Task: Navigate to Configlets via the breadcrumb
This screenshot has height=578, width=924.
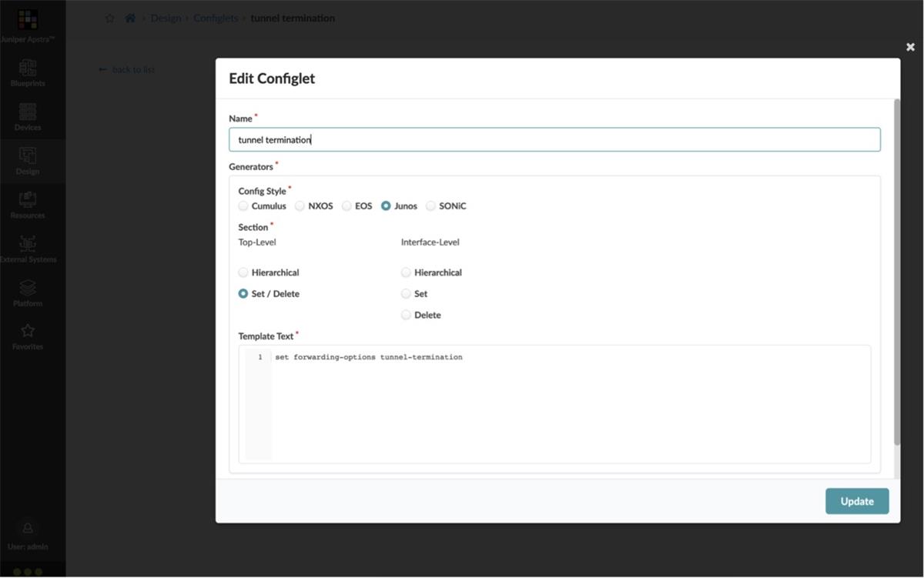Action: [x=216, y=18]
